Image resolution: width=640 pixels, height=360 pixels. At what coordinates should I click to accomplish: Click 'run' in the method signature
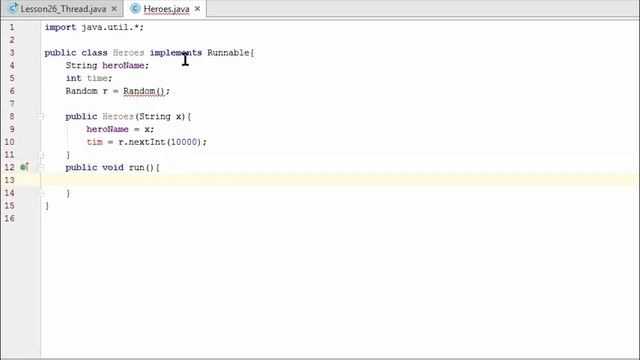(x=136, y=167)
